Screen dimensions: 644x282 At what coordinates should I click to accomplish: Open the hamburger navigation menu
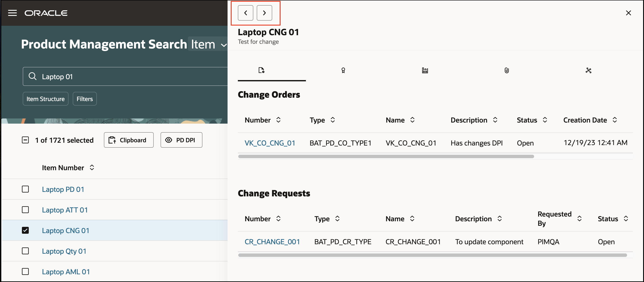coord(12,13)
